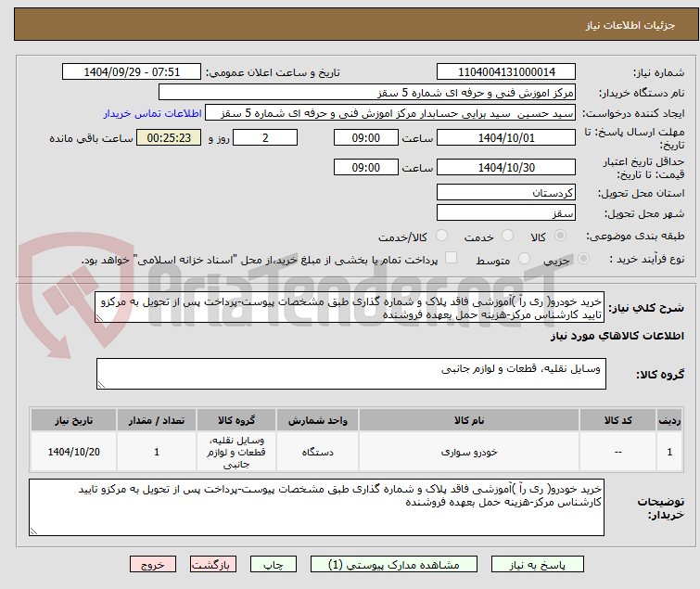The image size is (700, 589).
Task: Click the تاریخ نیاز column header
Action: point(73,420)
